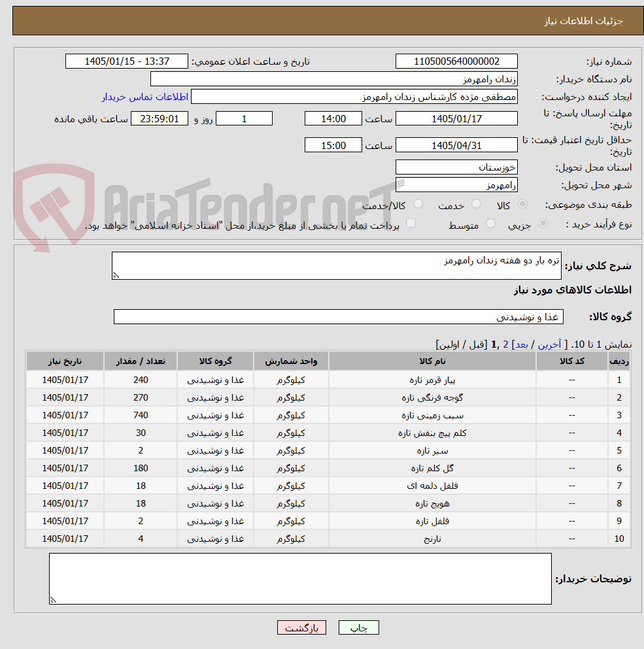Go to the آخرین page link
The width and height of the screenshot is (644, 649).
click(x=549, y=344)
